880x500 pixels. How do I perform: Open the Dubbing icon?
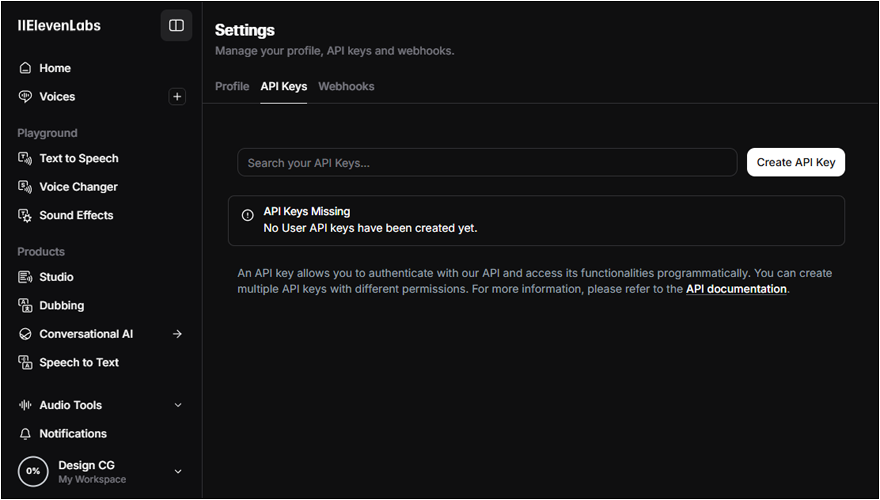click(x=25, y=305)
